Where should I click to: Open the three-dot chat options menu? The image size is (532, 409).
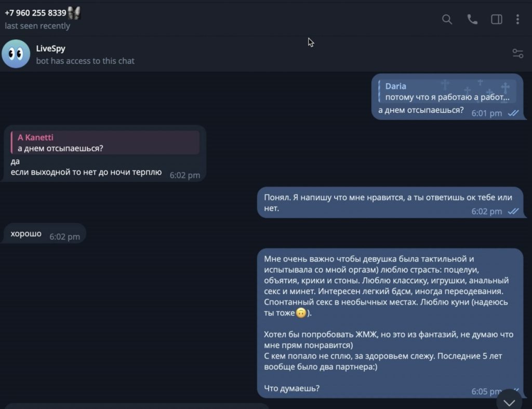coord(517,19)
